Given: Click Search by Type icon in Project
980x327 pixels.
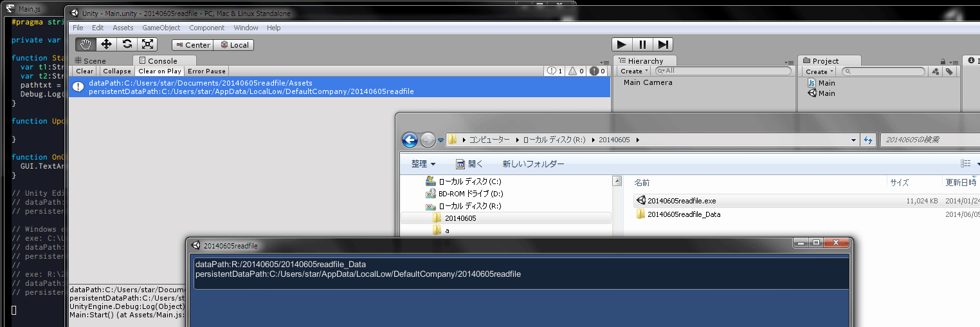Looking at the screenshot, I should [x=936, y=71].
